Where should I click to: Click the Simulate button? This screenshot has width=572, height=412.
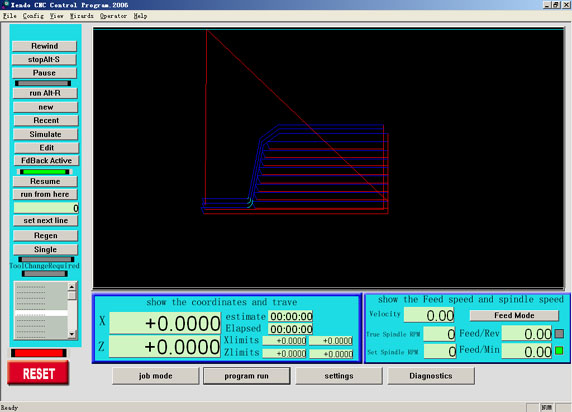46,134
